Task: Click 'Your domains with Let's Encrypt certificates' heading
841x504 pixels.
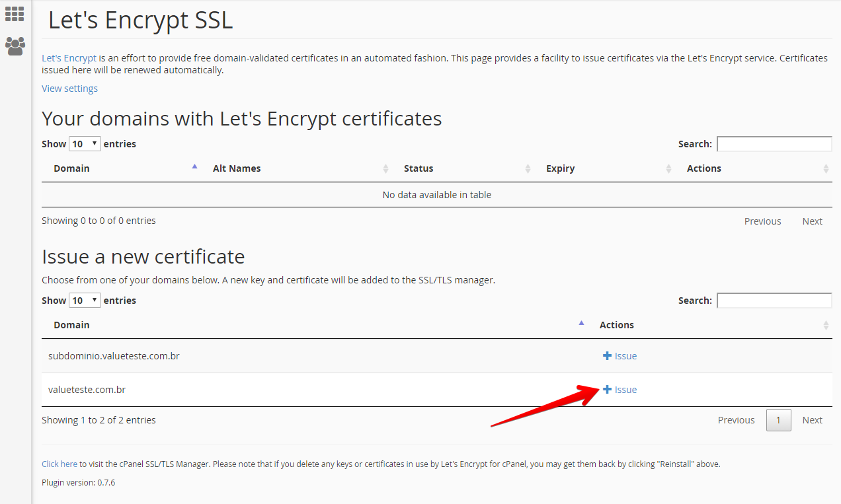Action: (x=242, y=119)
